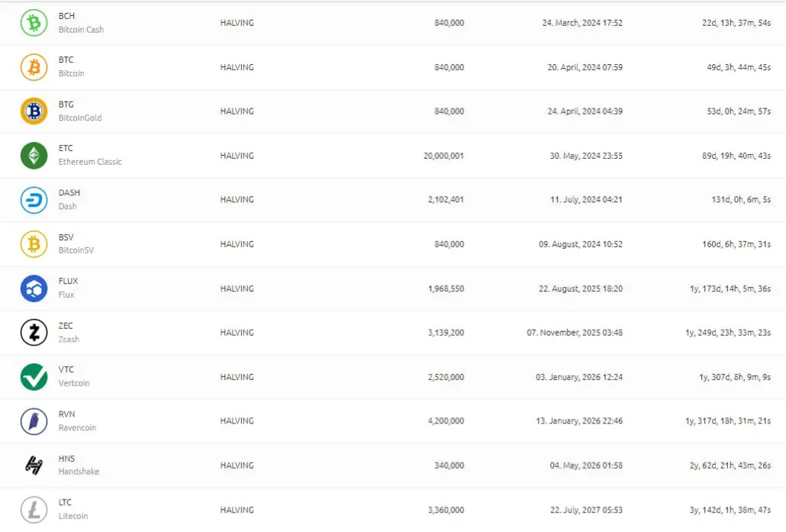786x532 pixels.
Task: Select the BTC halving date cell
Action: pyautogui.click(x=585, y=67)
